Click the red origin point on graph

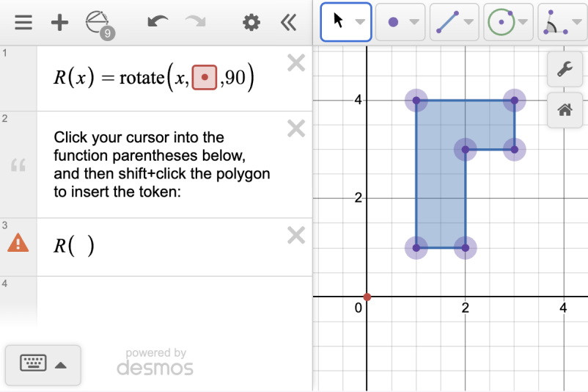[x=367, y=297]
